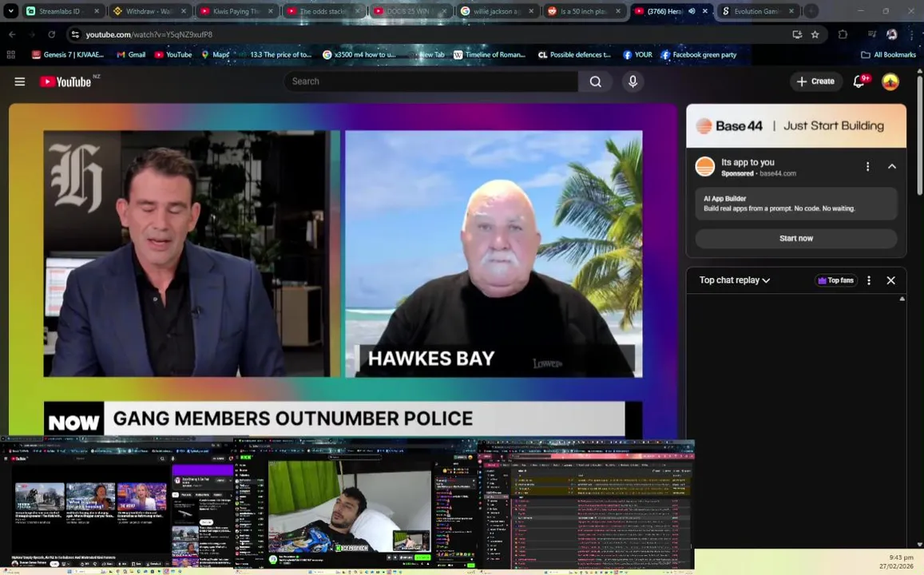The image size is (924, 575).
Task: Close the Streamlabs ID tab
Action: [x=97, y=11]
